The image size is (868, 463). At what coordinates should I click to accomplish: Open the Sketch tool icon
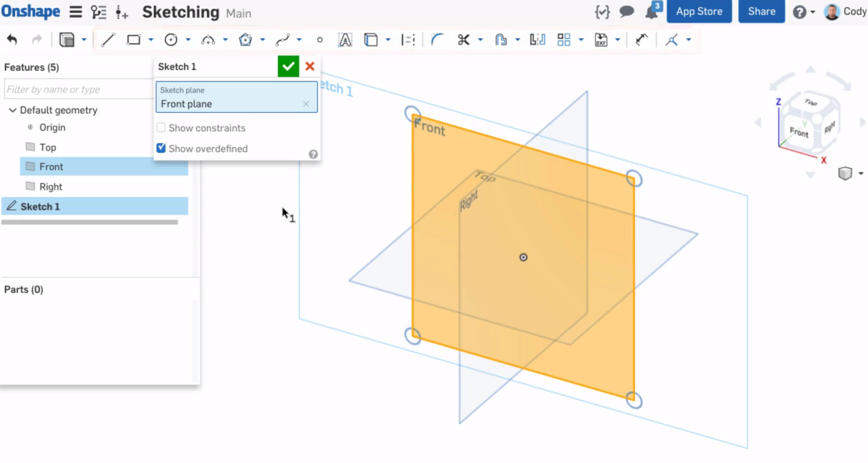pos(67,40)
